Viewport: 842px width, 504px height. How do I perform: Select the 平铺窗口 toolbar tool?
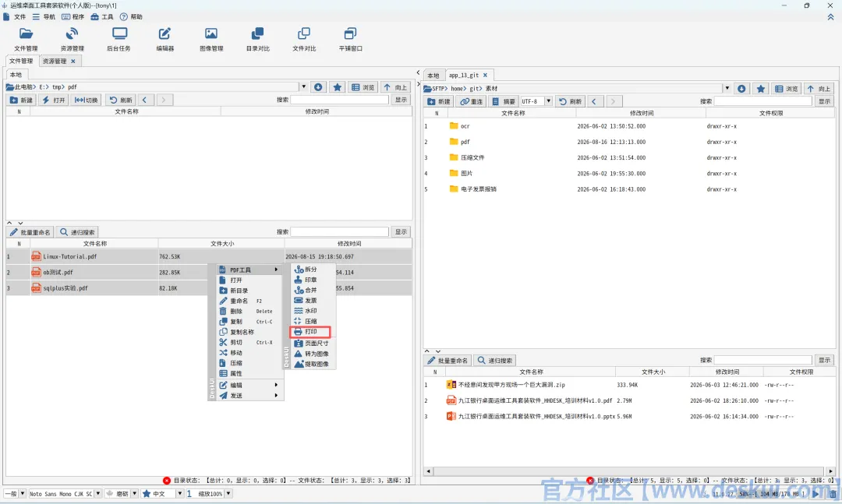(350, 39)
